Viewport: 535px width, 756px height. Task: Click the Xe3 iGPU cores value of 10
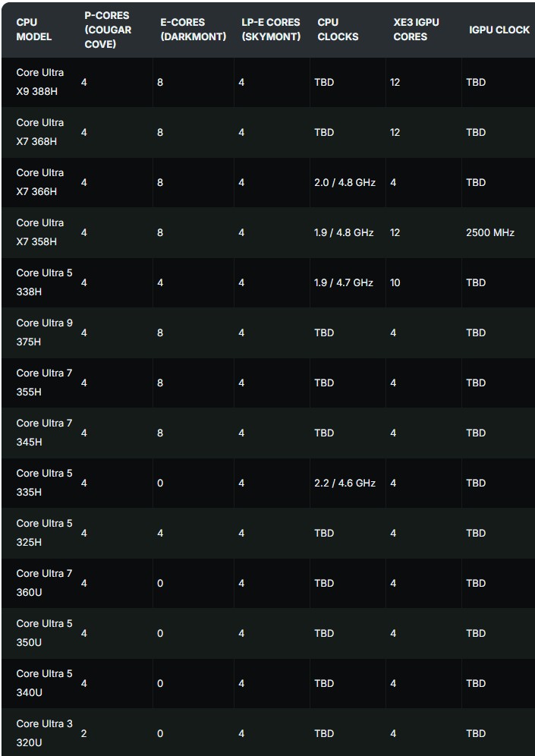pos(395,282)
